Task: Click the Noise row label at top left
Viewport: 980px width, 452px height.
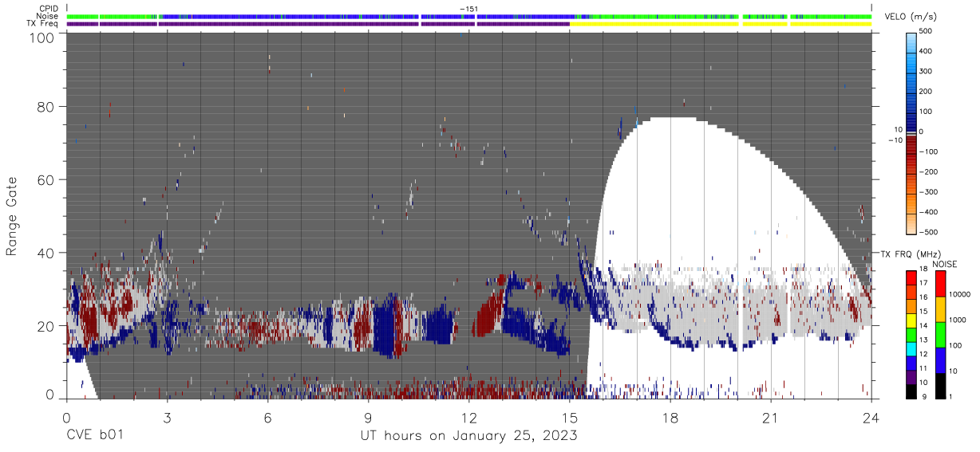Action: point(47,16)
